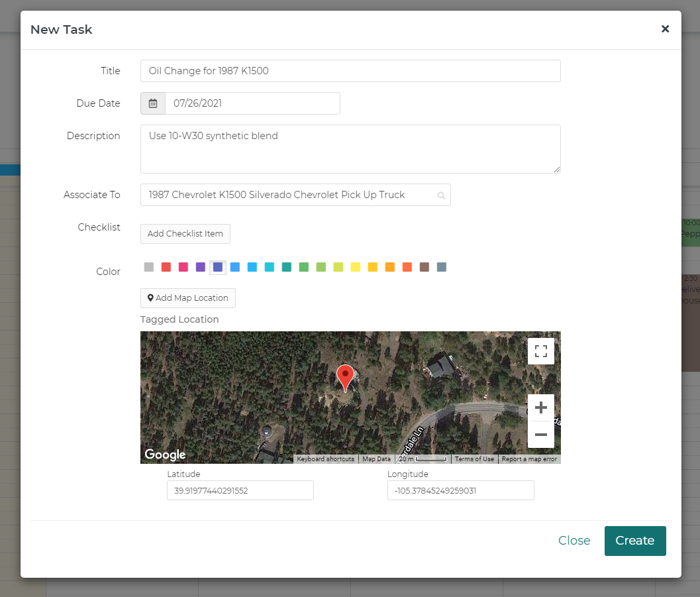The height and width of the screenshot is (597, 700).
Task: Zoom out on the map
Action: pyautogui.click(x=540, y=435)
